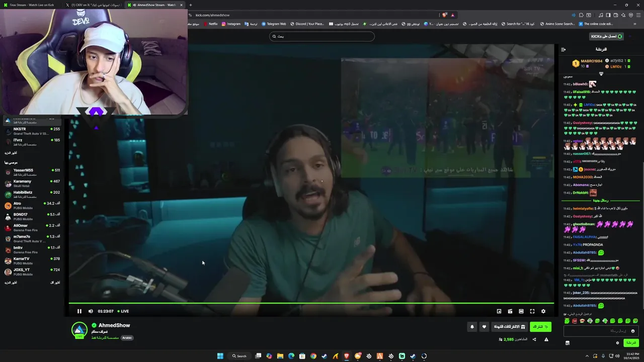Open Windows Start menu
Screen dimensions: 644x362
pos(220,356)
